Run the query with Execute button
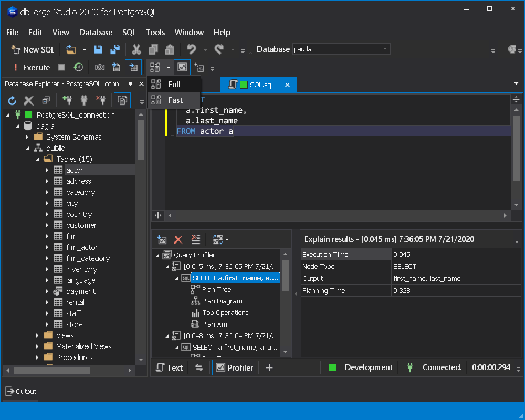Image resolution: width=525 pixels, height=420 pixels. click(31, 68)
